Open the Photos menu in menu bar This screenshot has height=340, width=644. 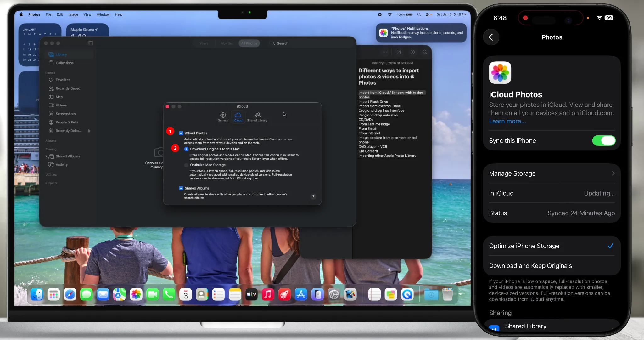[x=34, y=14]
